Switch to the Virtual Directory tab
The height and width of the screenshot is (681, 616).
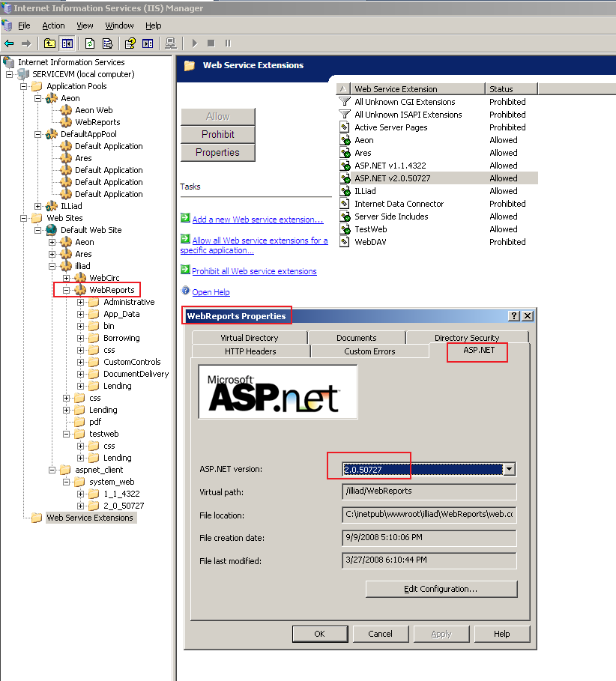click(x=250, y=337)
